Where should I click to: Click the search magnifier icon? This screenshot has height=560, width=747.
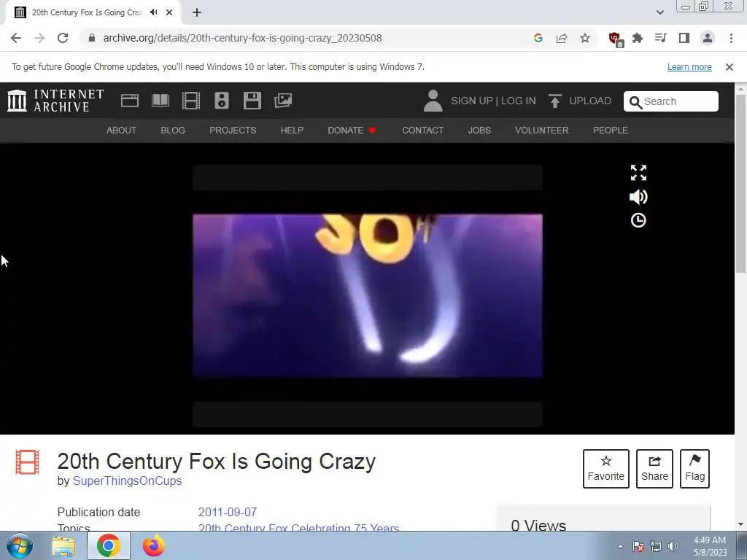[x=635, y=102]
